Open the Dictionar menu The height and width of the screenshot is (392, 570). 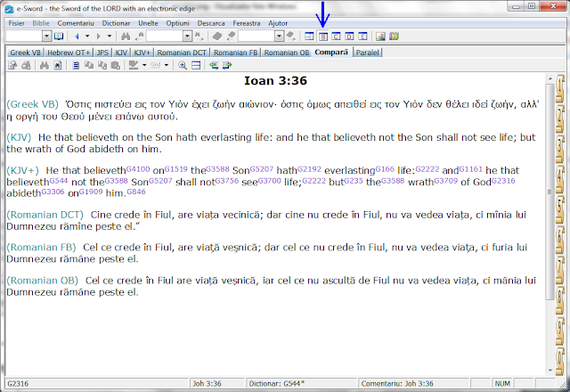[x=116, y=23]
